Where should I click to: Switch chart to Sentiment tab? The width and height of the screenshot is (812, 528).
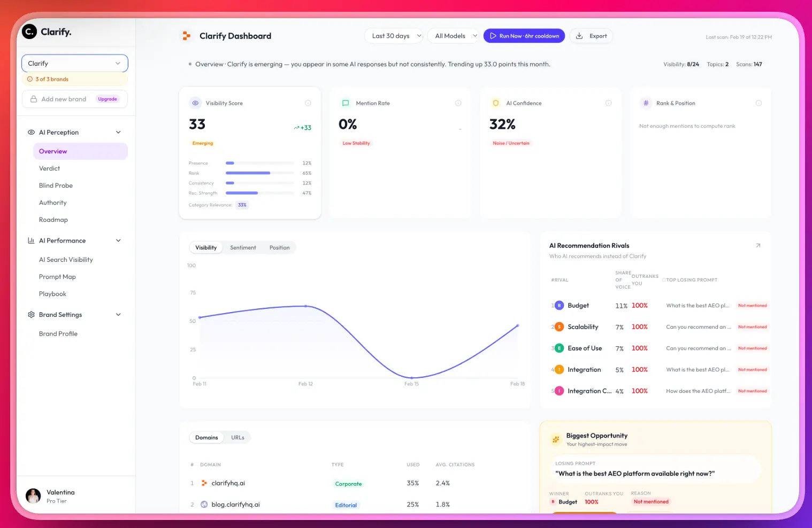point(243,247)
